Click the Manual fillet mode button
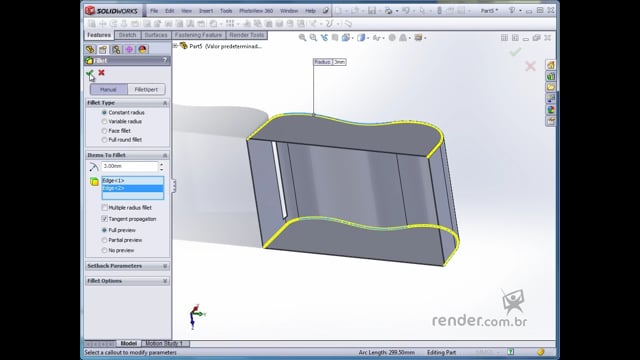Viewport: 640px width, 360px height. pos(108,89)
